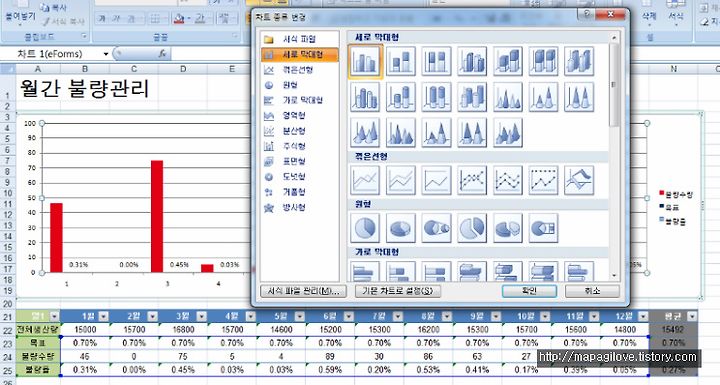720x385 pixels.
Task: Click the 붙여넣기 paste button in ribbon
Action: pos(20,13)
